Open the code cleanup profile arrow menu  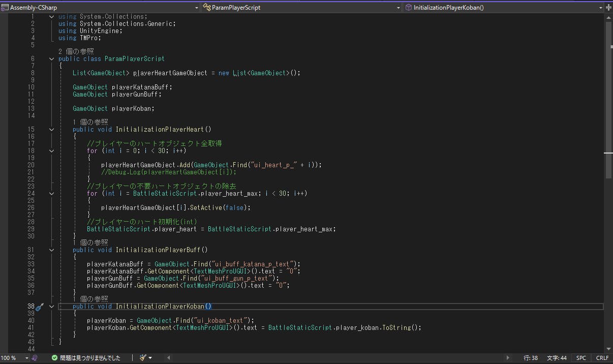pos(150,358)
